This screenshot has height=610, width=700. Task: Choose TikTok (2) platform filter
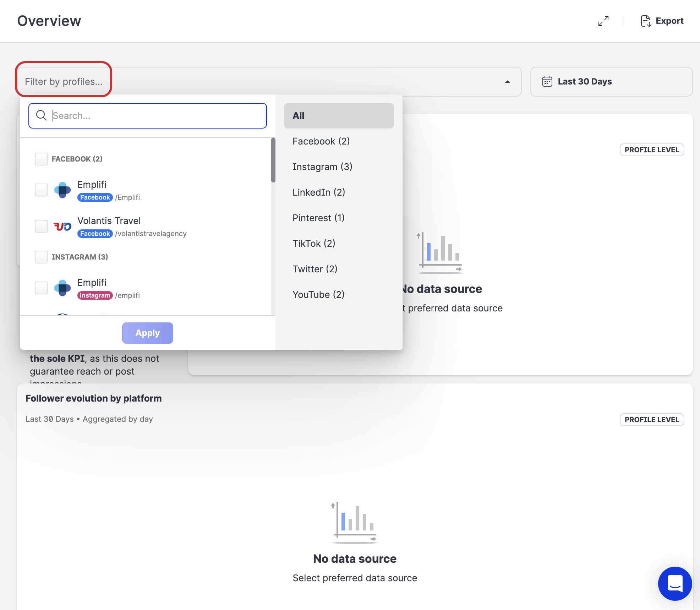(314, 244)
